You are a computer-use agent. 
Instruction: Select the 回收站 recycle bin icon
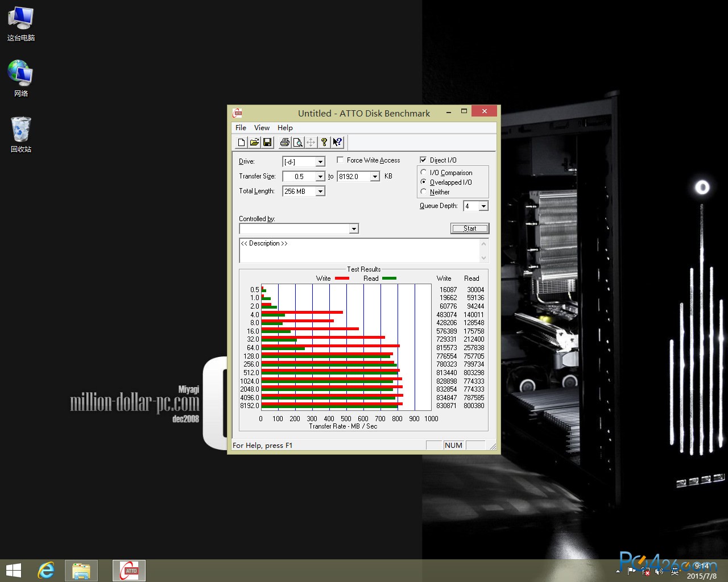click(21, 134)
